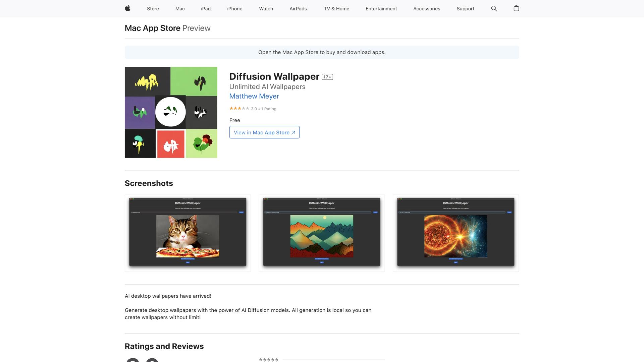Image resolution: width=644 pixels, height=362 pixels.
Task: Click the 17+ age rating badge
Action: [327, 77]
